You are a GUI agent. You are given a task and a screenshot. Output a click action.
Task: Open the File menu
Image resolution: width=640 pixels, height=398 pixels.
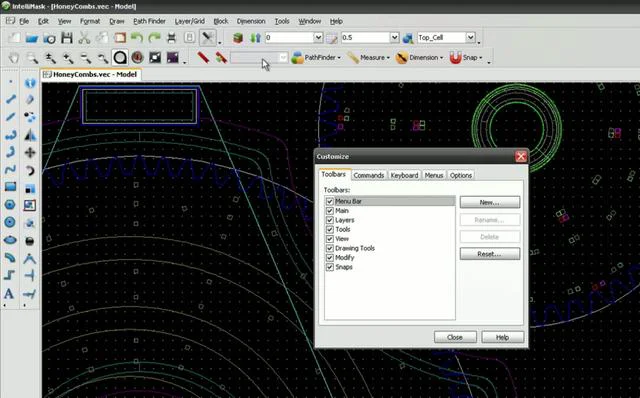(24, 21)
